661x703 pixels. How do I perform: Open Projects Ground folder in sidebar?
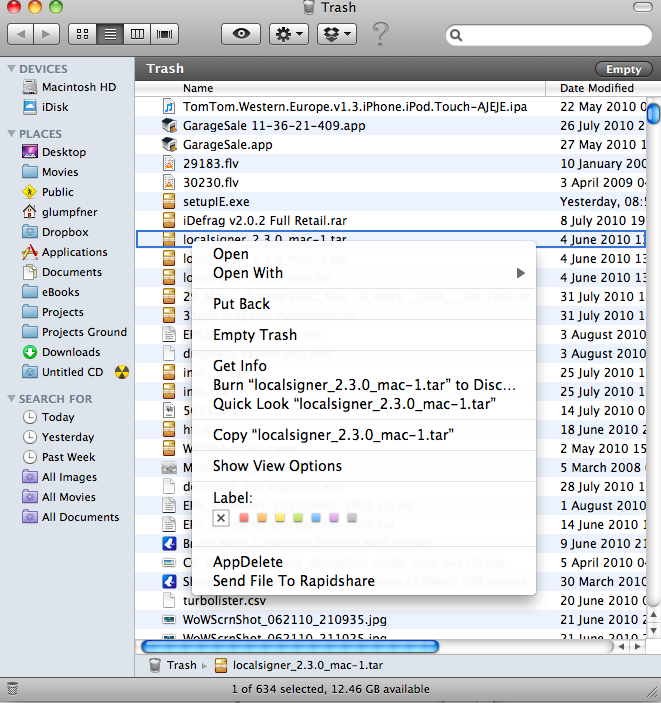coord(74,332)
